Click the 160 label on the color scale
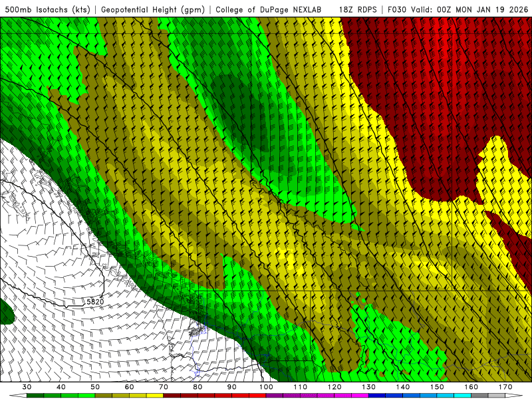Screen dimensions: 532x399 pyautogui.click(x=471, y=387)
